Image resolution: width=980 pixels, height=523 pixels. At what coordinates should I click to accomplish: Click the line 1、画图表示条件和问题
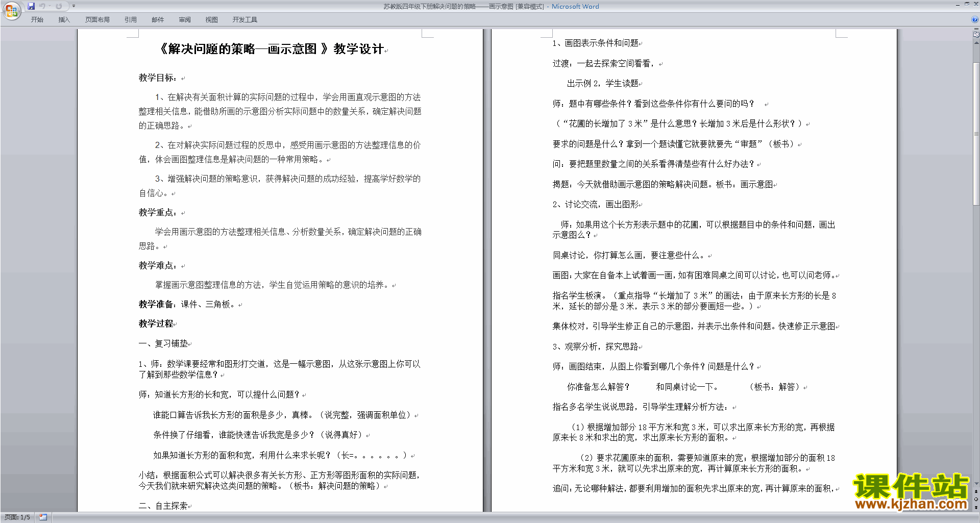tap(595, 43)
